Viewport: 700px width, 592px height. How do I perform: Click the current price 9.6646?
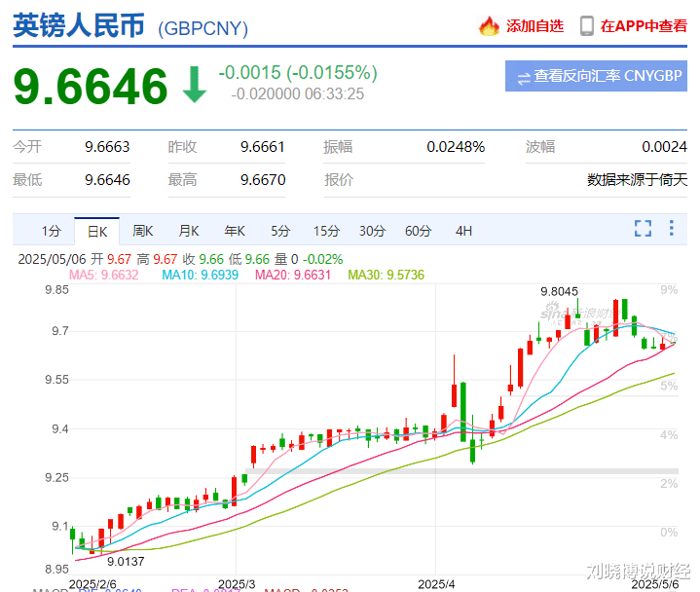91,86
